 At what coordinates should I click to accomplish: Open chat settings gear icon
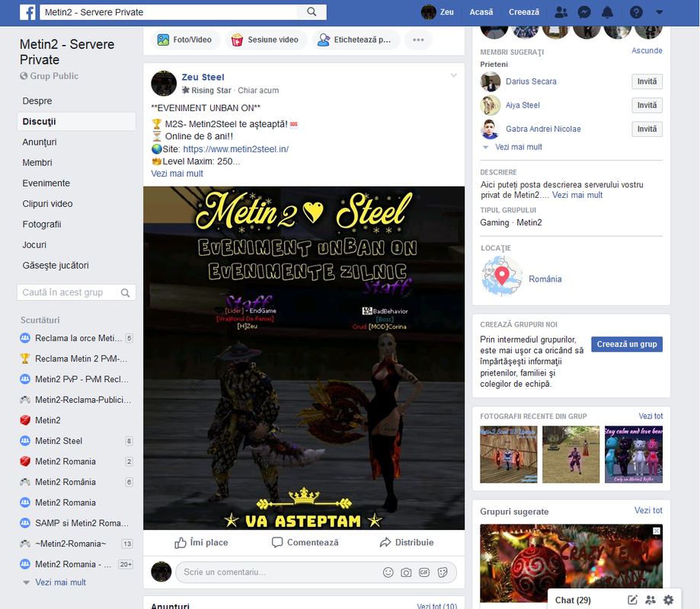[668, 600]
